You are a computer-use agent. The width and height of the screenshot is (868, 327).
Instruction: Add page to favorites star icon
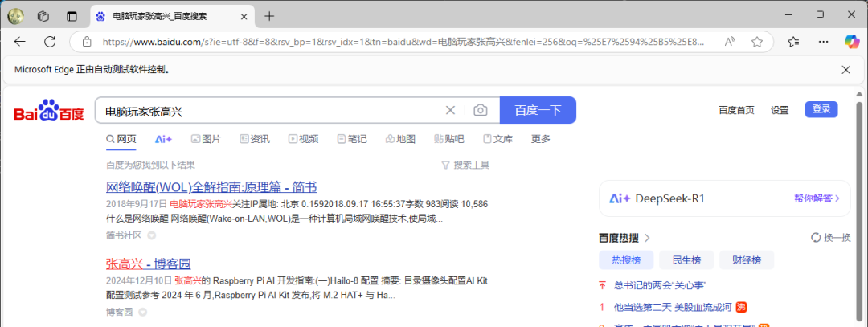(757, 42)
